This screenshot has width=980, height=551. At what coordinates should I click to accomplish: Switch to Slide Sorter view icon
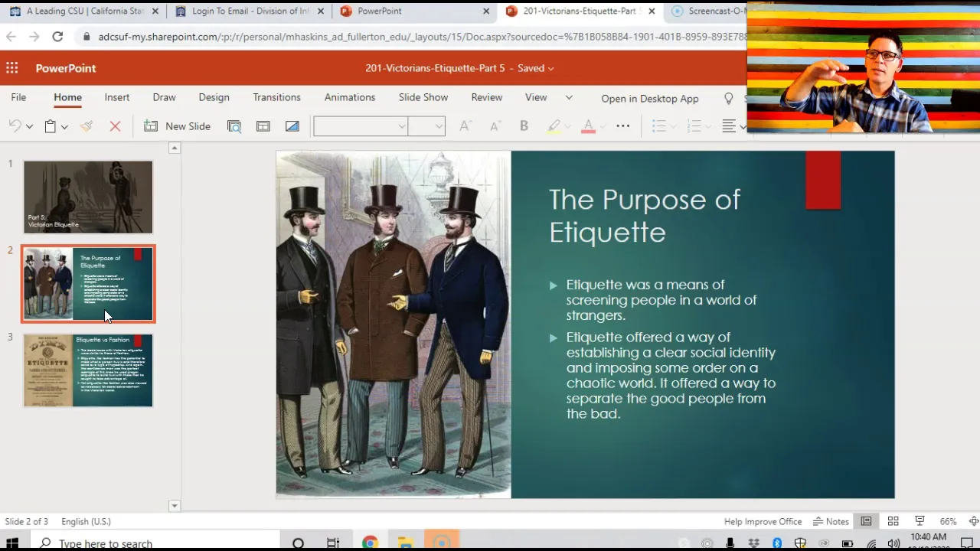click(x=893, y=521)
